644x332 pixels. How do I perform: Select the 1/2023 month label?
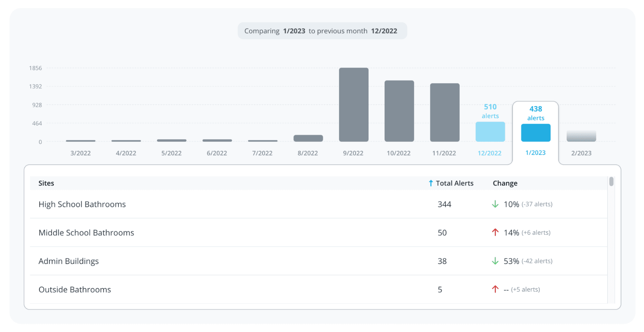click(x=535, y=153)
